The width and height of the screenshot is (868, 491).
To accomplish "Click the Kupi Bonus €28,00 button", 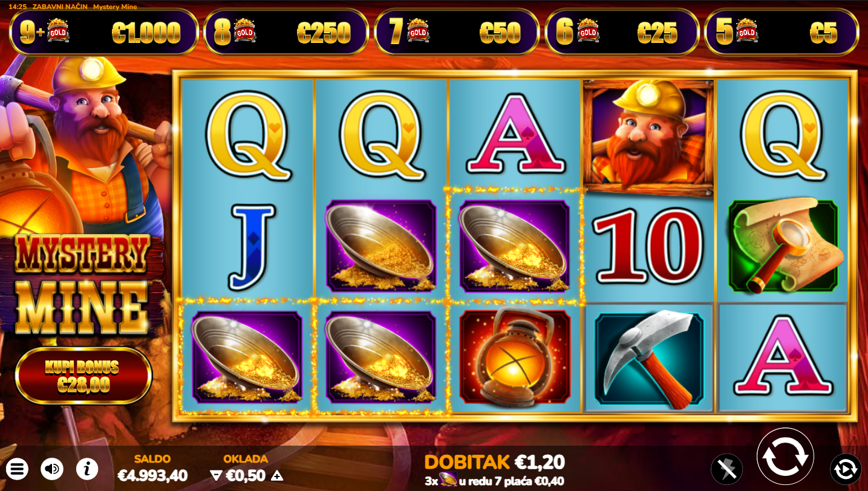I will (x=83, y=376).
